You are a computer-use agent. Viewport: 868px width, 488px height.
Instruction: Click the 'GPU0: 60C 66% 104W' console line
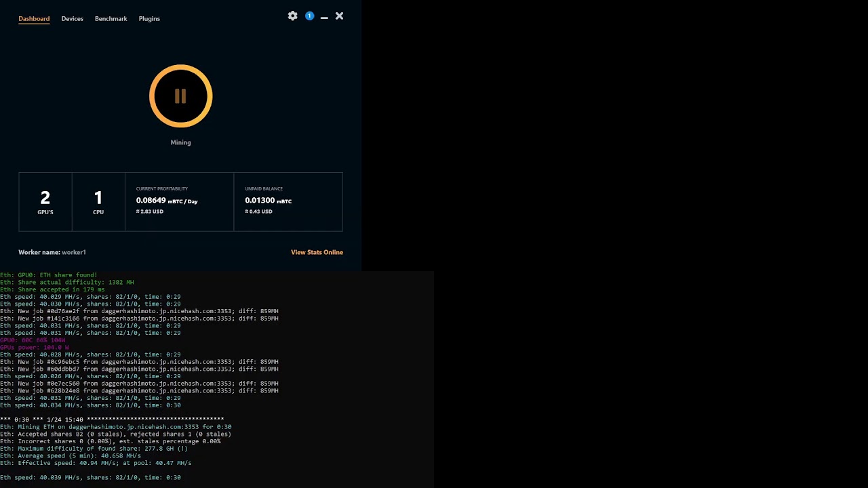click(x=33, y=340)
